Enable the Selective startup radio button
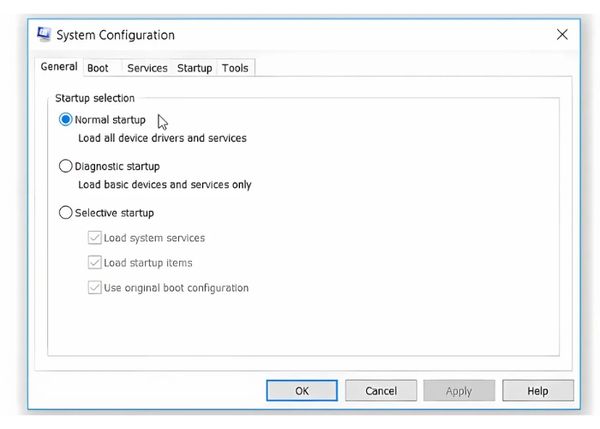The image size is (600, 429). 66,213
